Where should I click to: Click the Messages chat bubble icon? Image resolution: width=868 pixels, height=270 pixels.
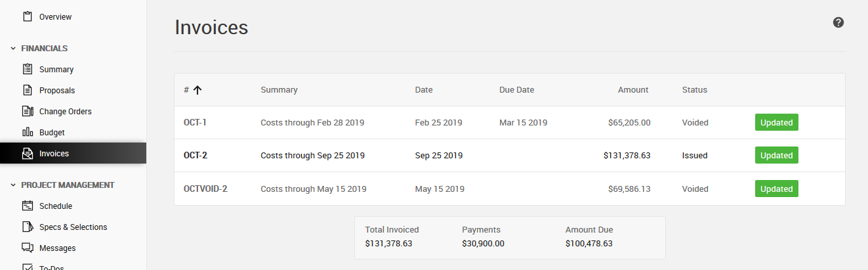[28, 248]
